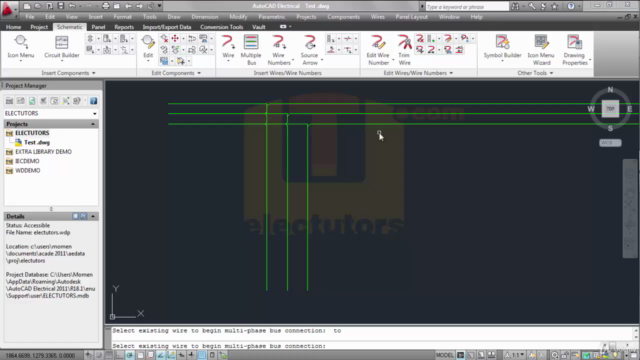Launch the Circuit Builder tool

(x=62, y=47)
